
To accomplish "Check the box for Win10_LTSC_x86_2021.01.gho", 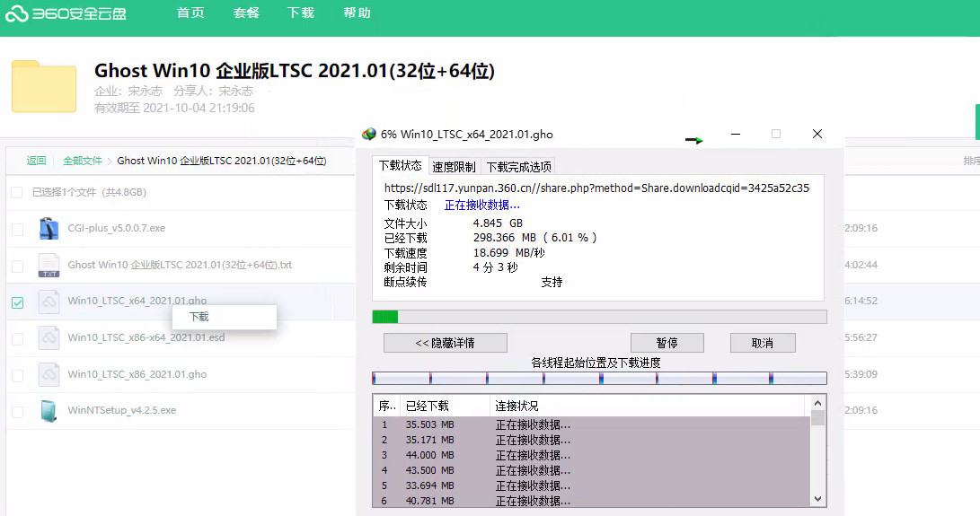I will [17, 375].
